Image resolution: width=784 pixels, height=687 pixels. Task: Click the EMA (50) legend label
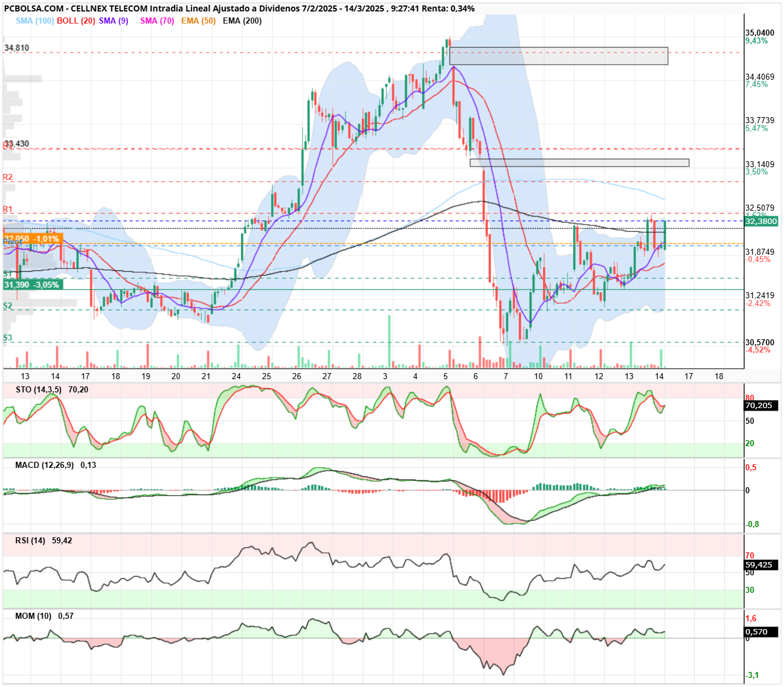198,21
